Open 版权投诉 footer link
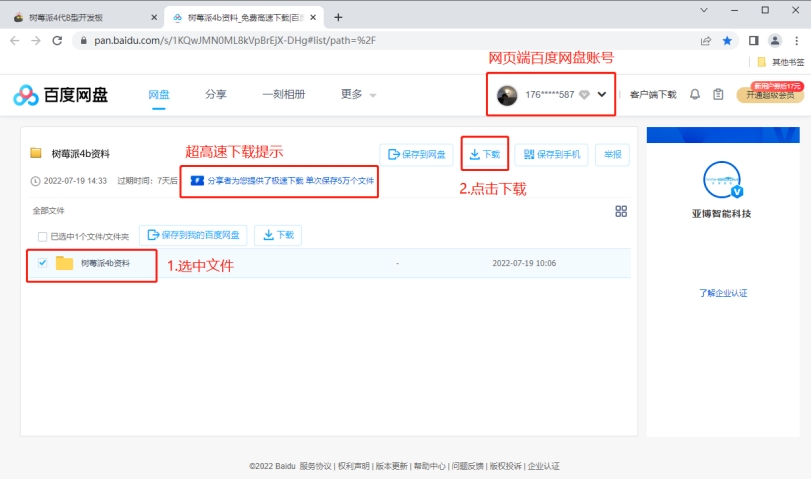The width and height of the screenshot is (812, 479). click(x=505, y=466)
